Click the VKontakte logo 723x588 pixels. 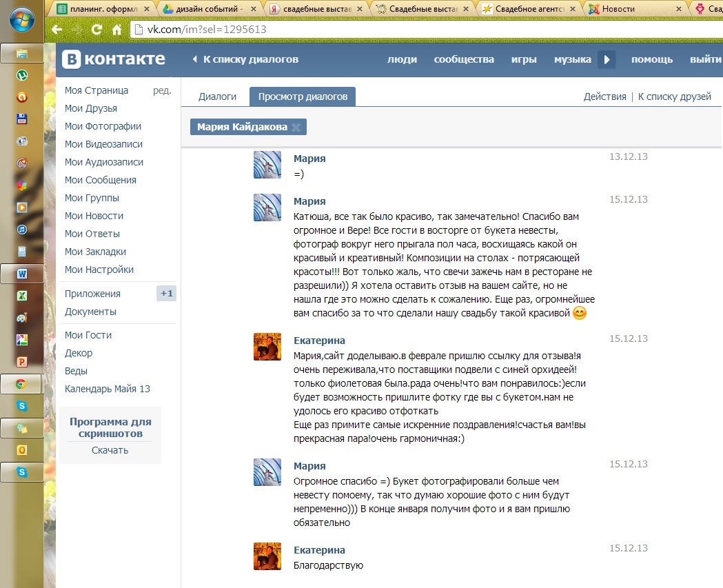[x=114, y=59]
